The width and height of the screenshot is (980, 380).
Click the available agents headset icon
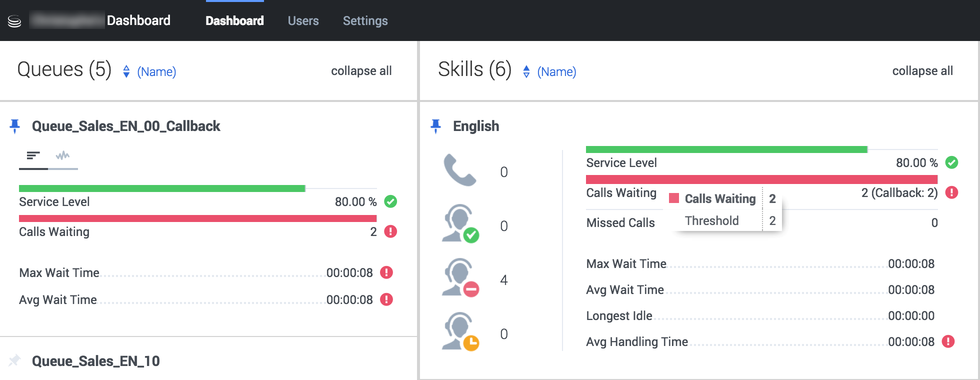coord(460,224)
